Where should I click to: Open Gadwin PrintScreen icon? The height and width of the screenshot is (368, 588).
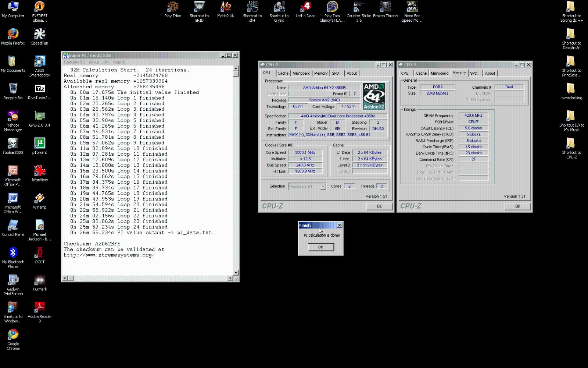[13, 285]
